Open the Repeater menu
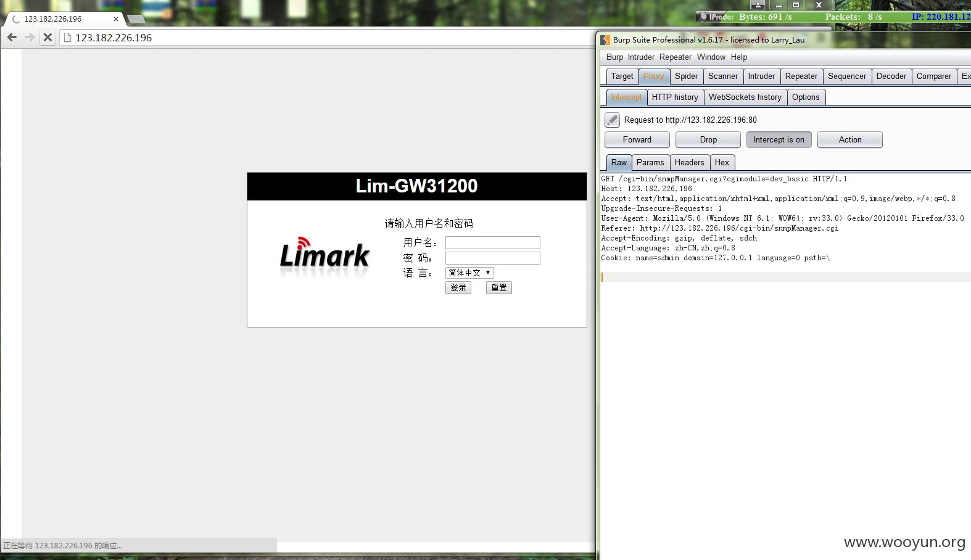Viewport: 971px width, 560px height. 676,57
